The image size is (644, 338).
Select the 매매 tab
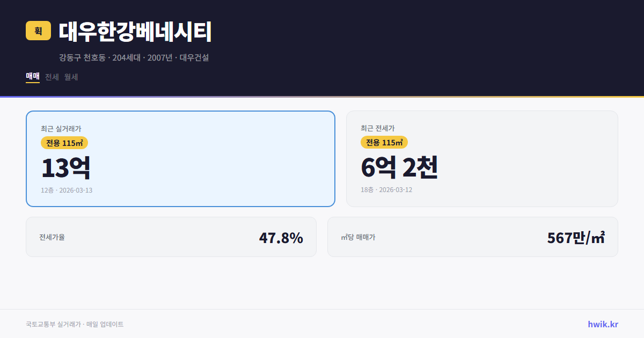coord(32,77)
